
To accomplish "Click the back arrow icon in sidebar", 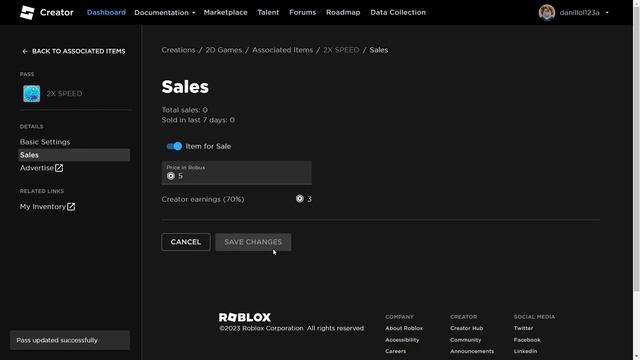I will (x=25, y=51).
